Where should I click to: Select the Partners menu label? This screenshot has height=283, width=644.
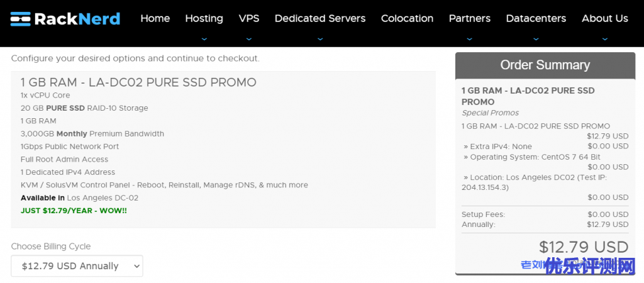pos(470,18)
